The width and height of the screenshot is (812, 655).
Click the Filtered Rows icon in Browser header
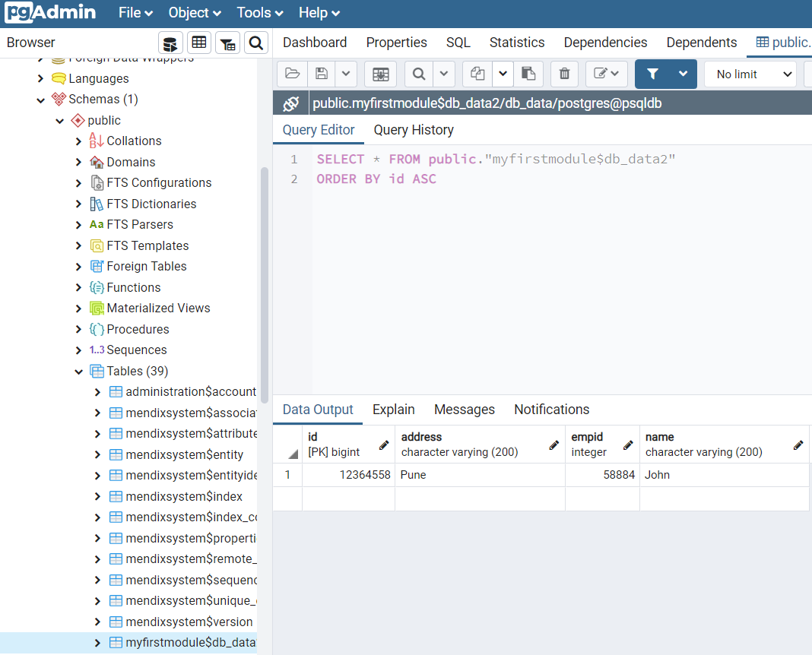(227, 43)
